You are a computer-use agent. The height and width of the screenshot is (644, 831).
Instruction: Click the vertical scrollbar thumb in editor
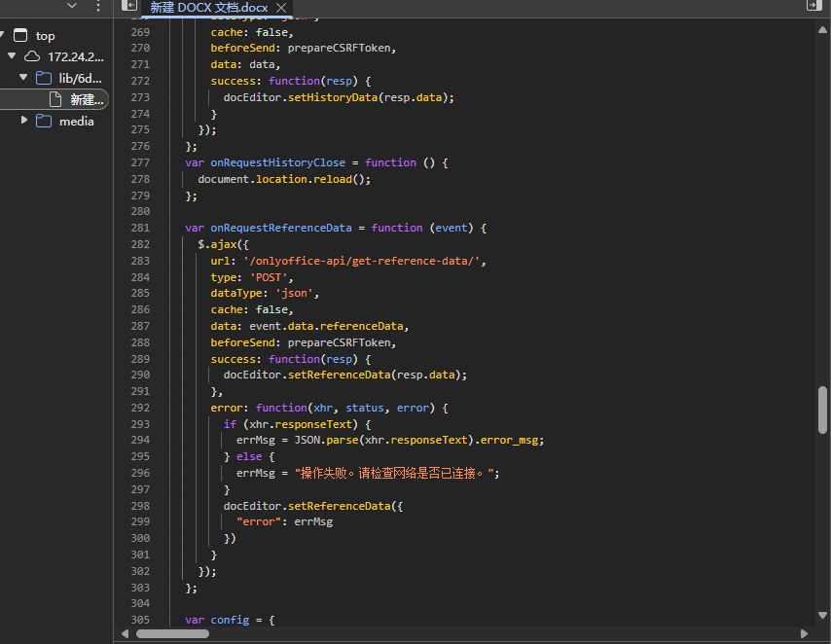point(822,410)
